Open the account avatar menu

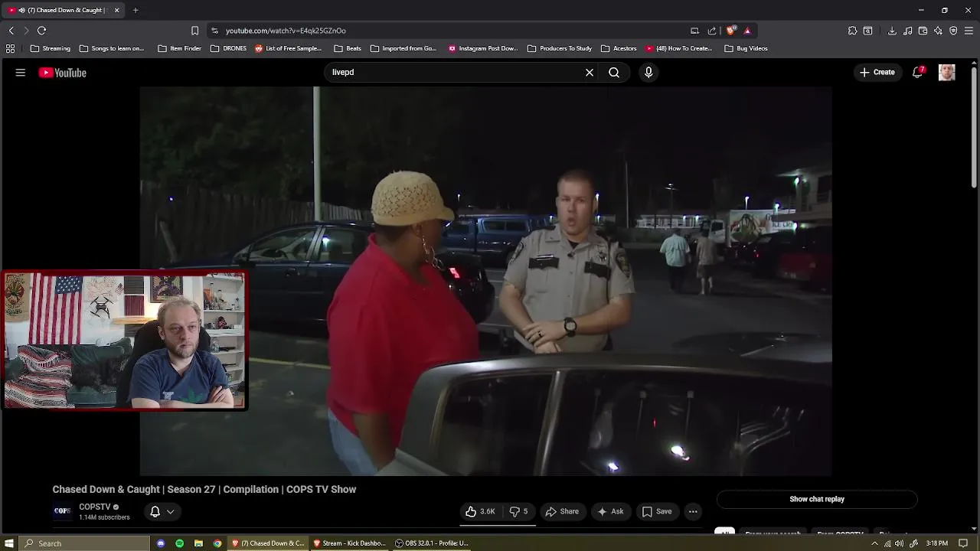click(947, 73)
